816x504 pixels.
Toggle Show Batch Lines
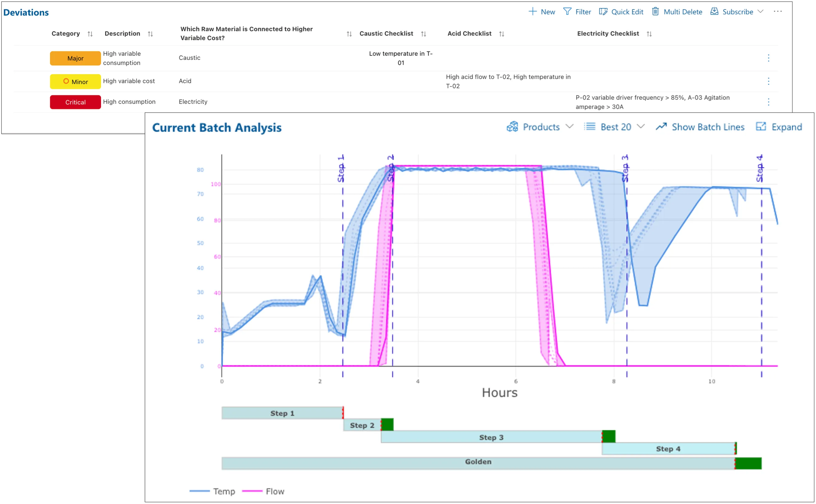pyautogui.click(x=700, y=127)
